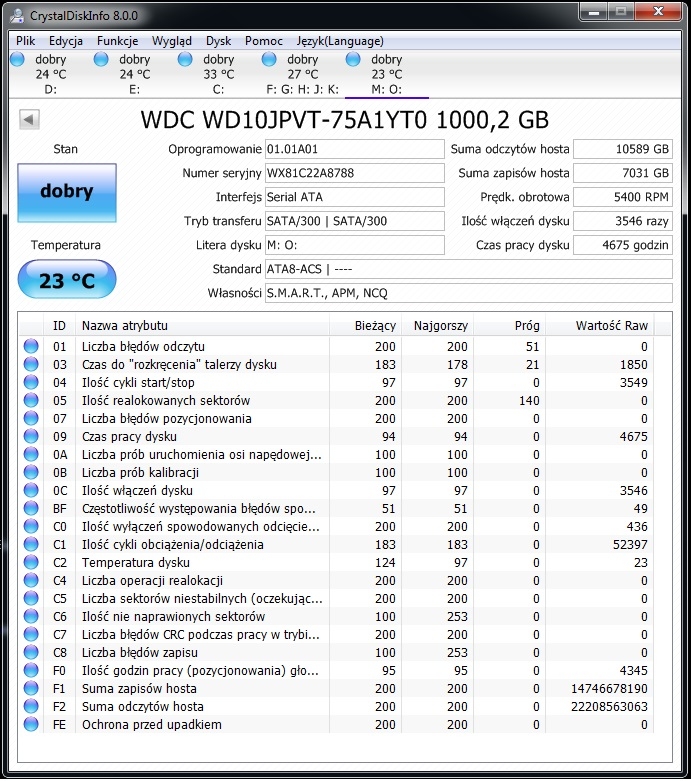Click status circle for attribute F1

point(31,688)
